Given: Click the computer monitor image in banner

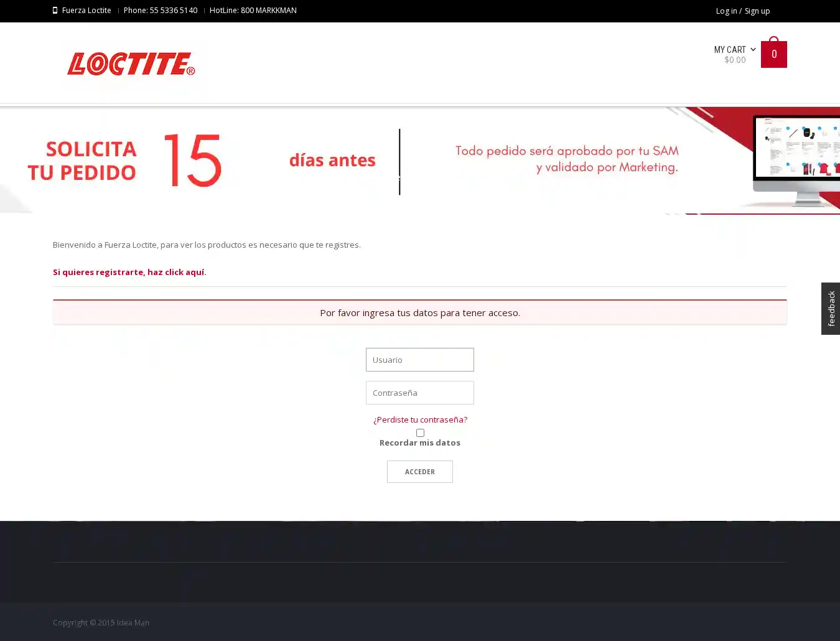Looking at the screenshot, I should coord(796,159).
